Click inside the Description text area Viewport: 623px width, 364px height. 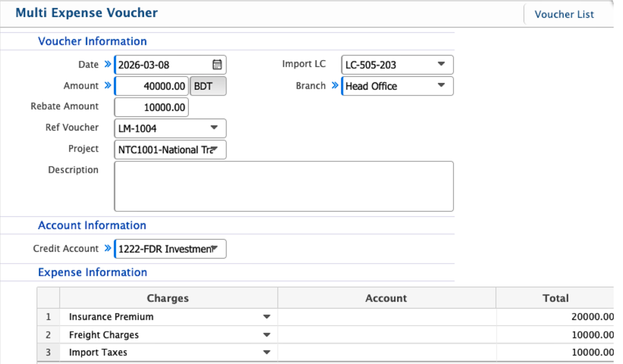pyautogui.click(x=284, y=186)
